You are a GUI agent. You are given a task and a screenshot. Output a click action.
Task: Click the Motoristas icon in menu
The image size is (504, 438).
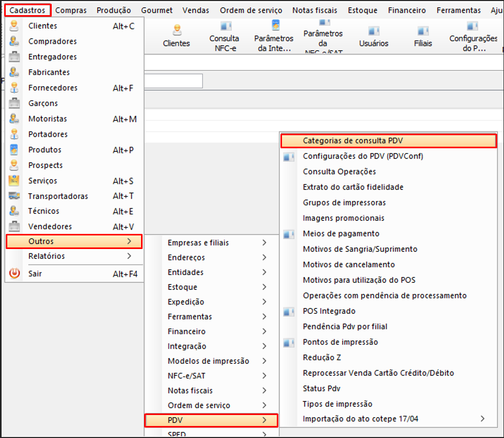tap(14, 119)
